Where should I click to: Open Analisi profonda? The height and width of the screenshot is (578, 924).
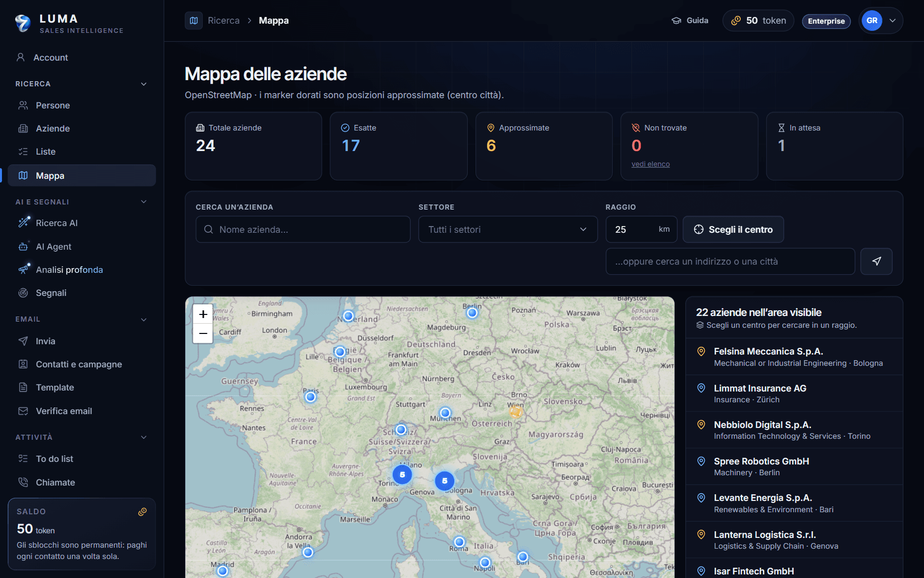82,270
